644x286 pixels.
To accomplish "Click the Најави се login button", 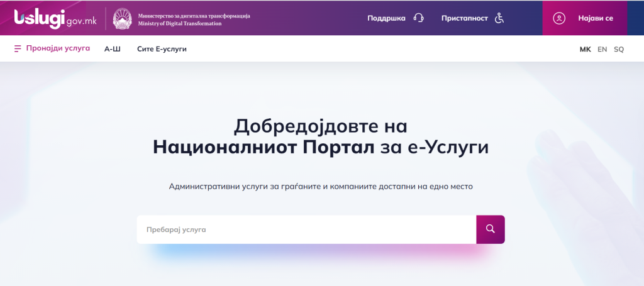I will [x=585, y=18].
